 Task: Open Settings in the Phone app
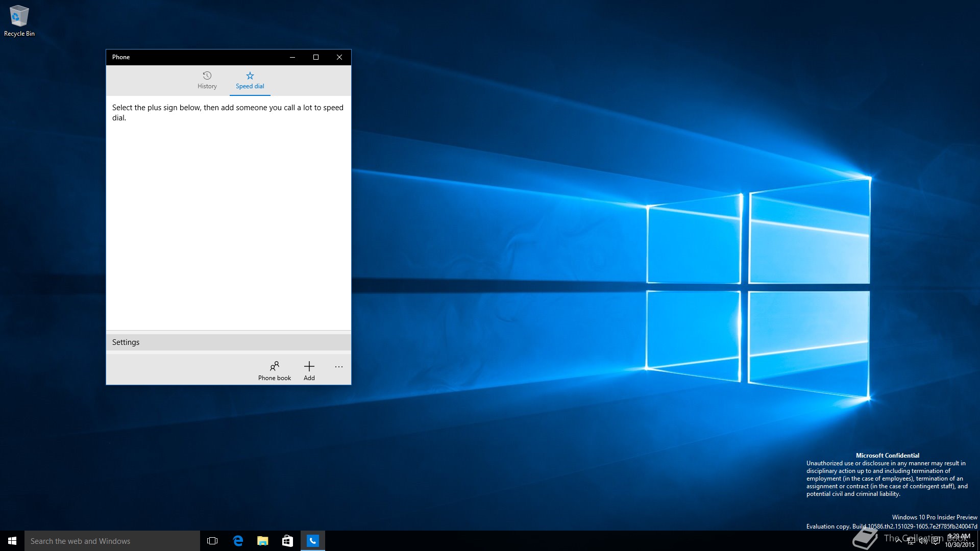228,342
